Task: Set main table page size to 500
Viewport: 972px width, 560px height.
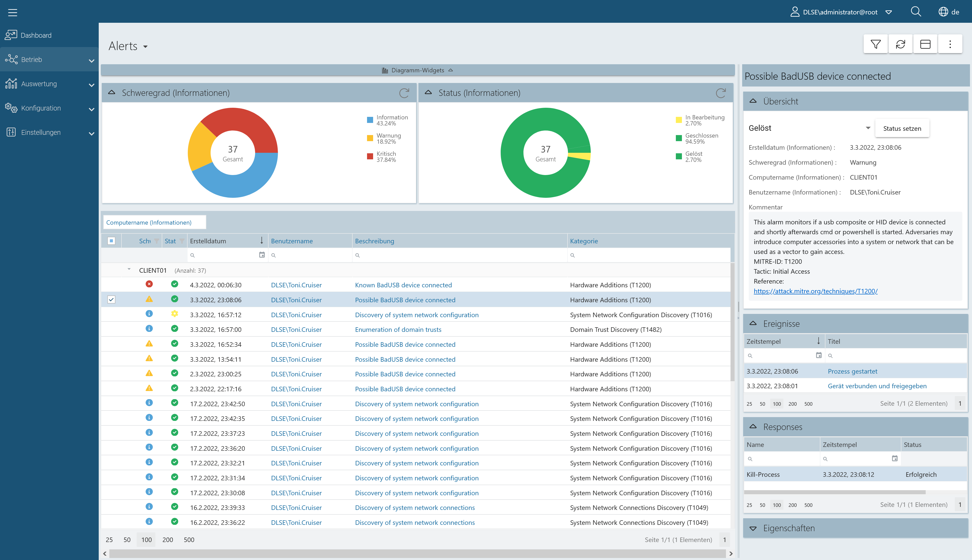Action: (x=189, y=540)
